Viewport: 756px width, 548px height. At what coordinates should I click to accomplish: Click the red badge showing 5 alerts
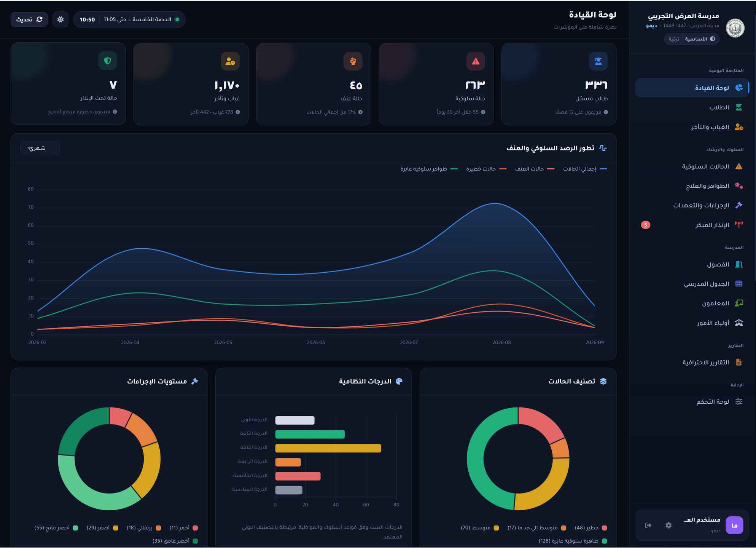pos(645,225)
